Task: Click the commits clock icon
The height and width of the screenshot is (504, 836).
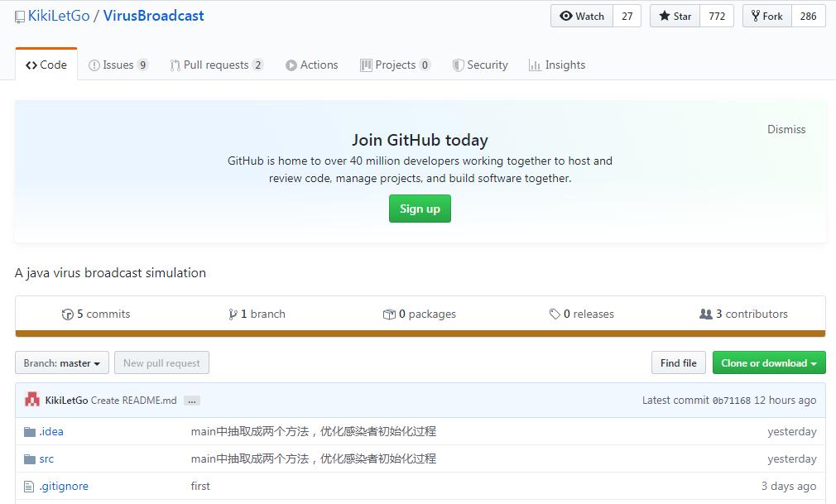Action: point(68,314)
